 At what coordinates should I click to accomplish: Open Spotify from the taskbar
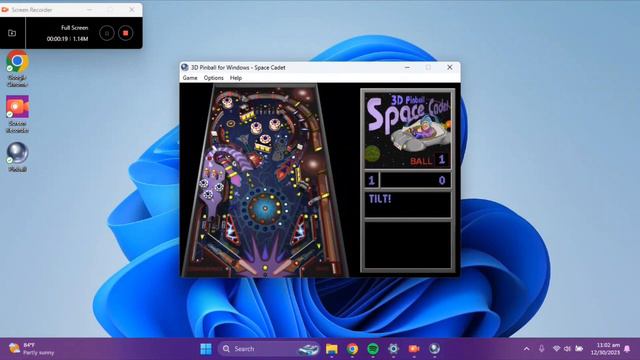coord(373,349)
